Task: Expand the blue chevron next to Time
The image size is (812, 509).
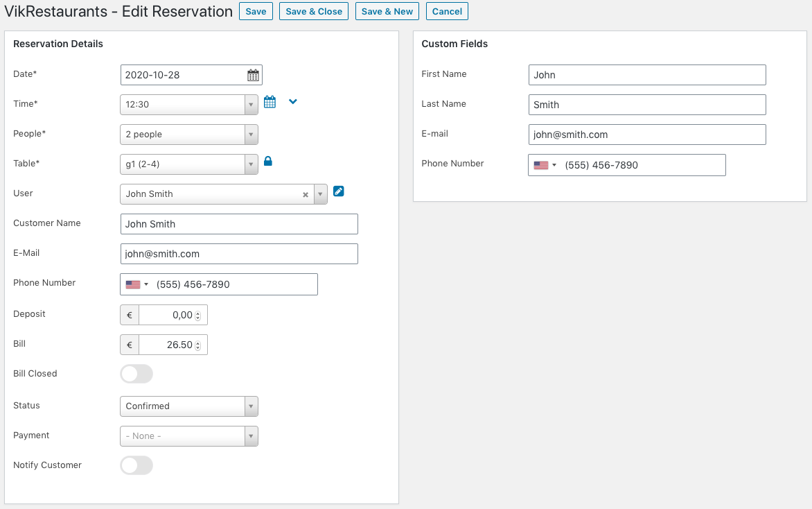Action: point(293,102)
